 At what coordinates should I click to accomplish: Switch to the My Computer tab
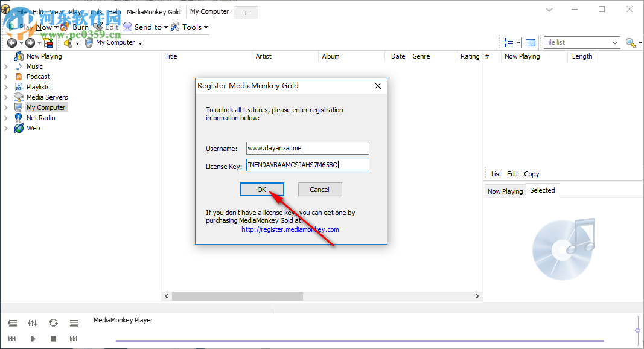tap(209, 11)
